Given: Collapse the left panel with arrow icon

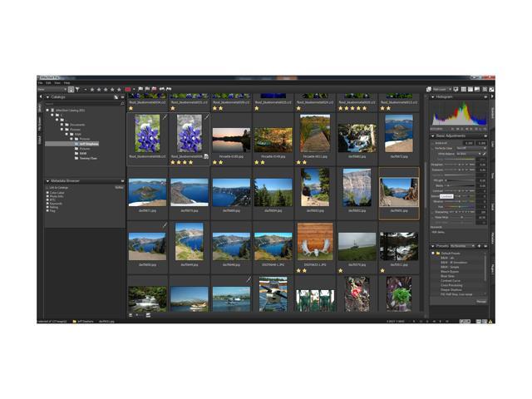Looking at the screenshot, I should (41, 96).
